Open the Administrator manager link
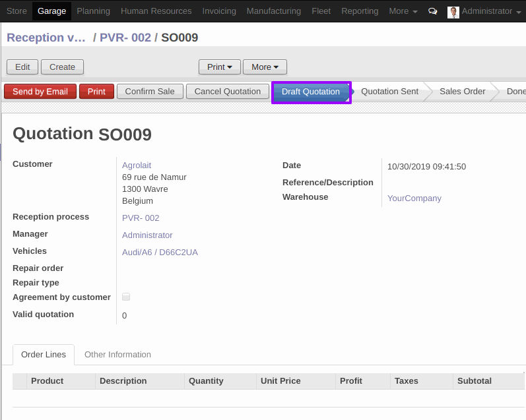The width and height of the screenshot is (526, 420). point(147,235)
